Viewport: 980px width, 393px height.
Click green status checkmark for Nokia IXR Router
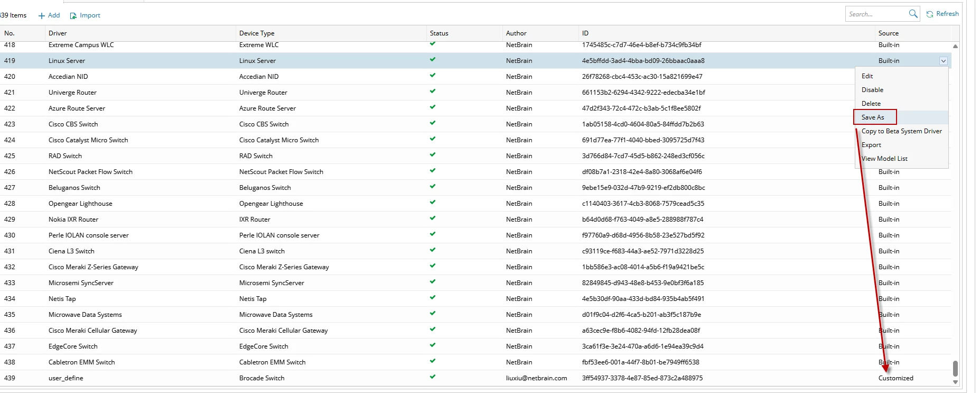coord(433,218)
